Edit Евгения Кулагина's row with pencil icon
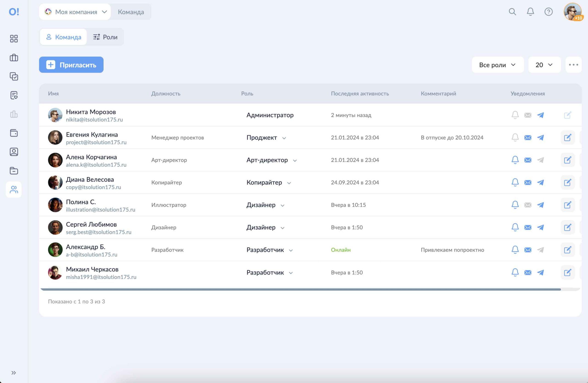This screenshot has height=383, width=588. 568,138
